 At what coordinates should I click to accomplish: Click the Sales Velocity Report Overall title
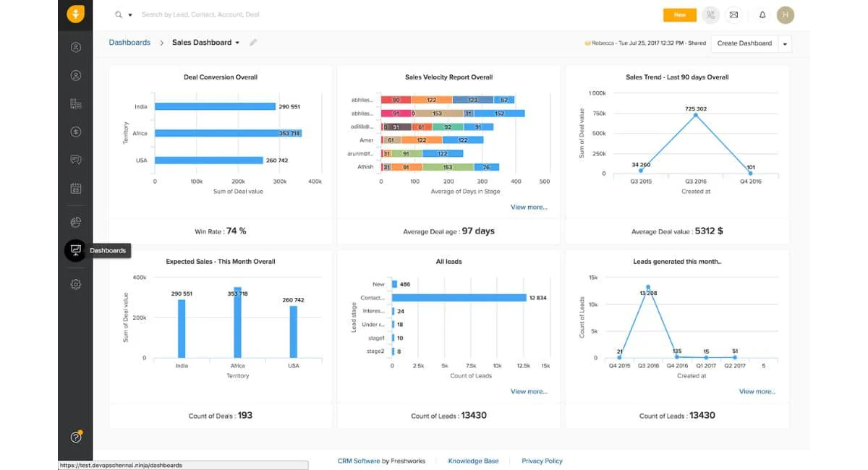(448, 77)
